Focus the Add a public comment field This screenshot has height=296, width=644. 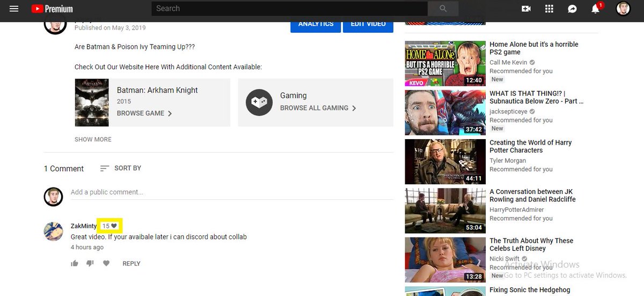[232, 192]
